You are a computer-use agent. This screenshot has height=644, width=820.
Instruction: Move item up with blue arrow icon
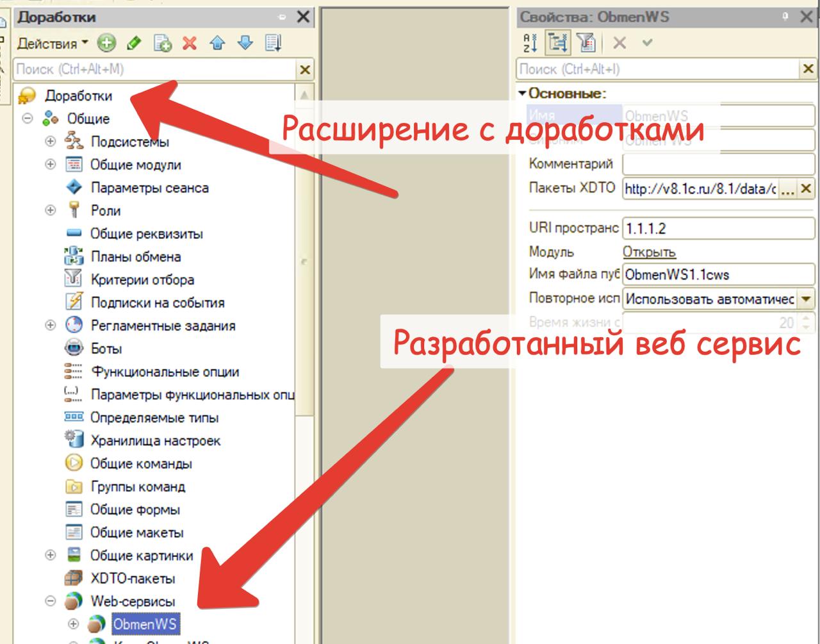[218, 44]
